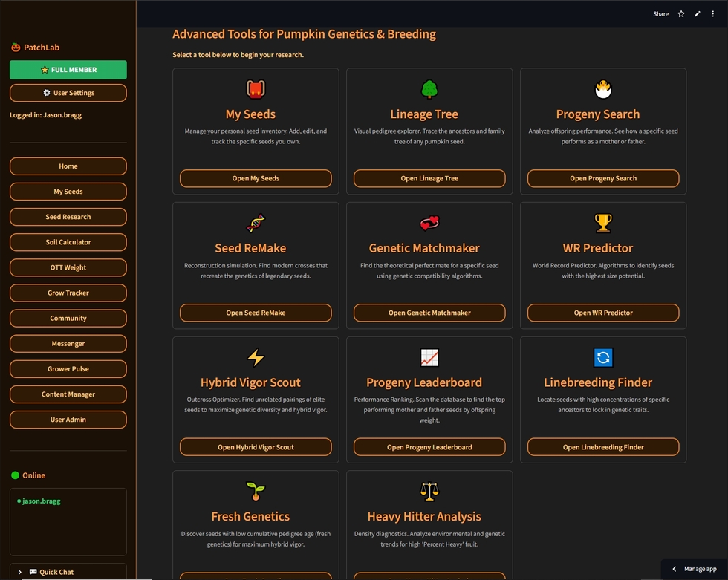Select jason.bragg in the online users list

click(x=41, y=501)
